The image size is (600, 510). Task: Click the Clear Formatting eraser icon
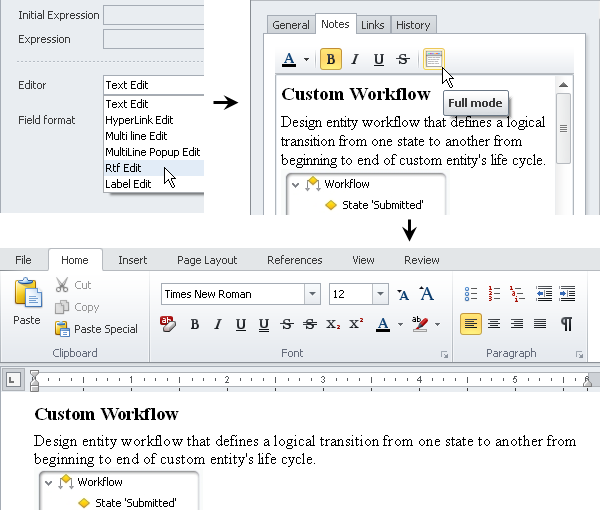(168, 324)
